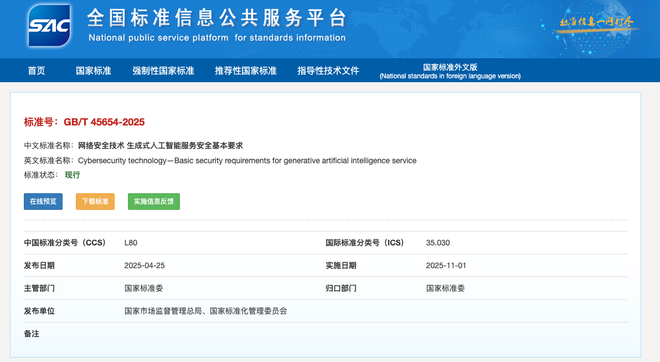Click the green 现行 status label

coord(72,175)
